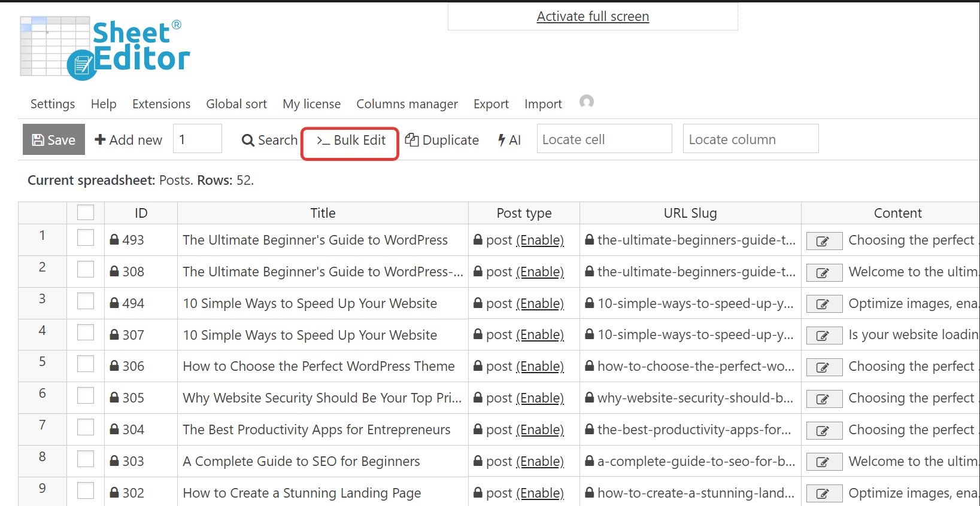Check the box for post 494

86,301
